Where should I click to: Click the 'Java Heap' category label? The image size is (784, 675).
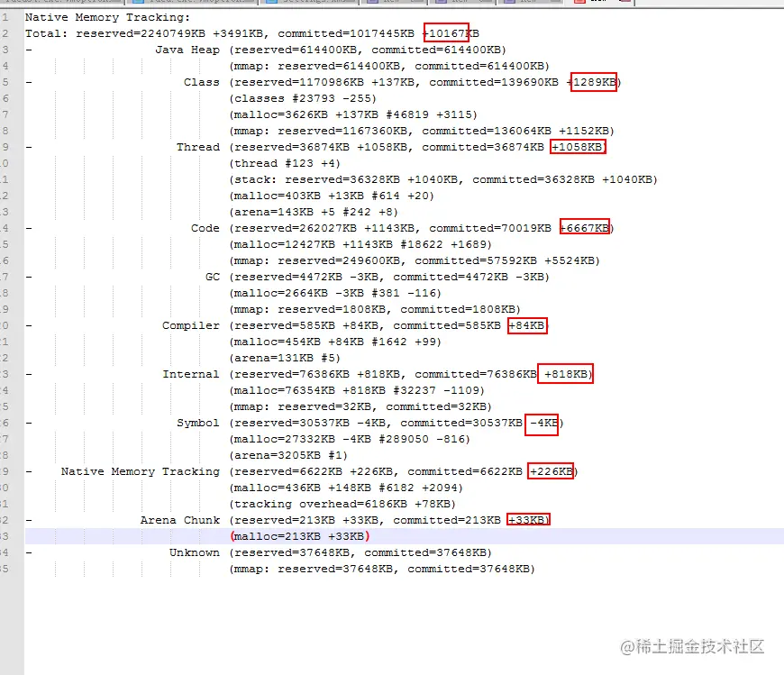point(187,50)
